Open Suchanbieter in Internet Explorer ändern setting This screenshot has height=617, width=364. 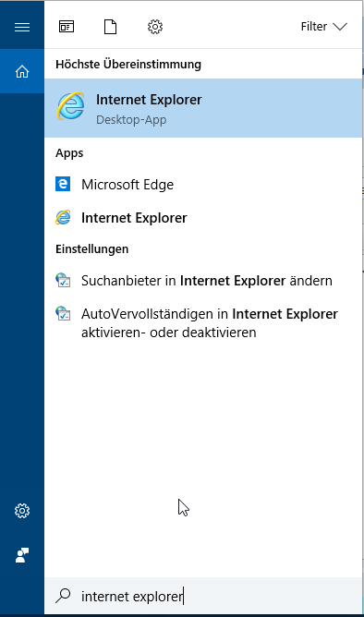click(203, 281)
